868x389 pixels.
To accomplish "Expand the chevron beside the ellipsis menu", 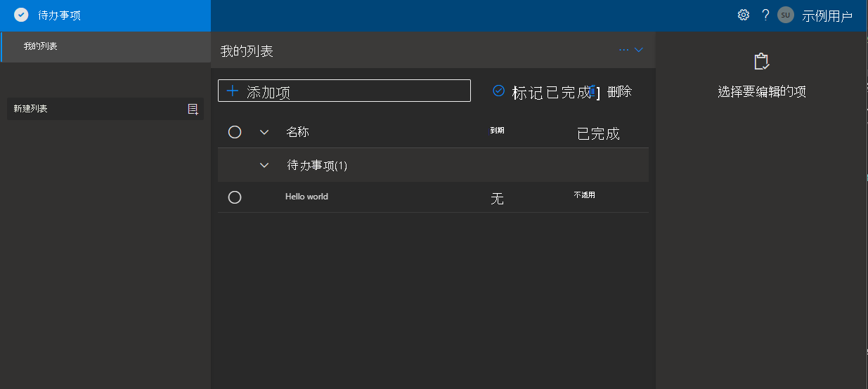I will [x=639, y=50].
